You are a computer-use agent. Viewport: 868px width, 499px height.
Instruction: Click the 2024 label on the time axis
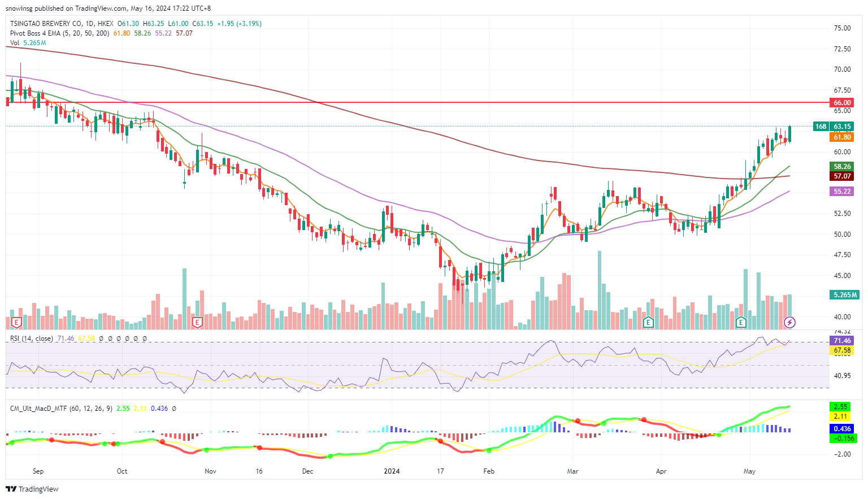pos(392,471)
